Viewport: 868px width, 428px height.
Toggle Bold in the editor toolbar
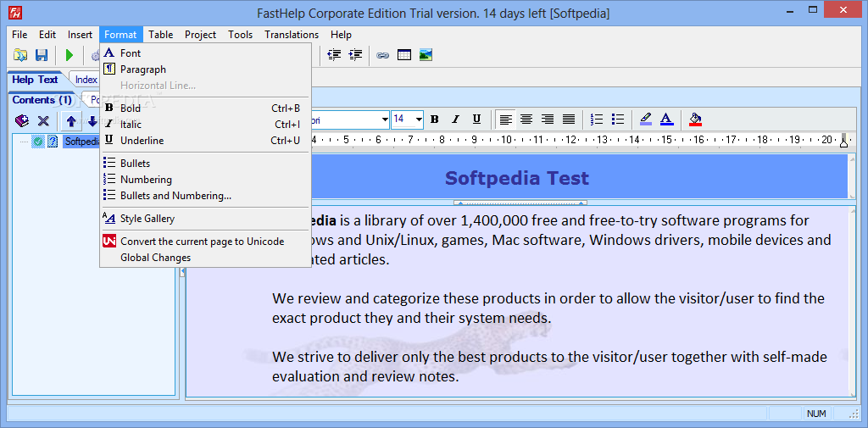(435, 119)
